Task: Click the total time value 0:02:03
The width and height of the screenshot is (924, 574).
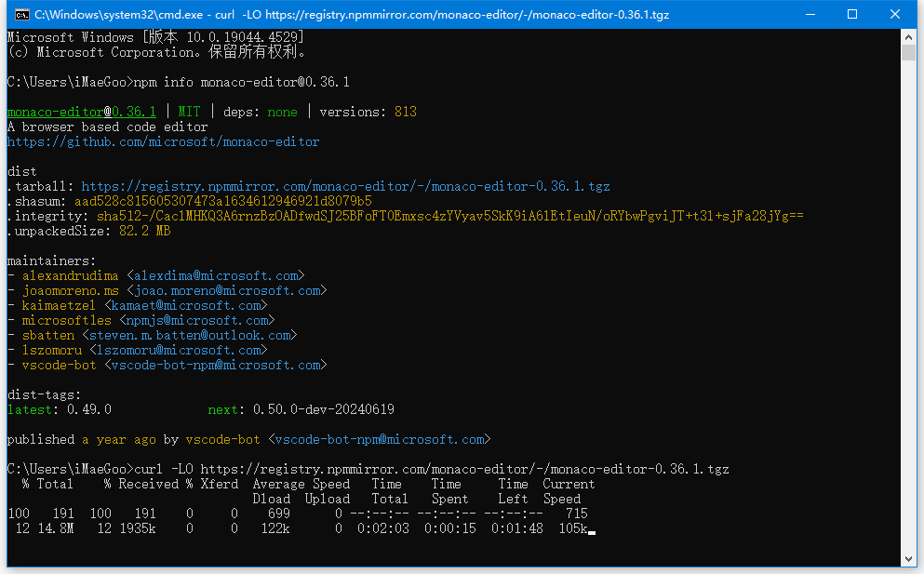Action: pos(383,528)
